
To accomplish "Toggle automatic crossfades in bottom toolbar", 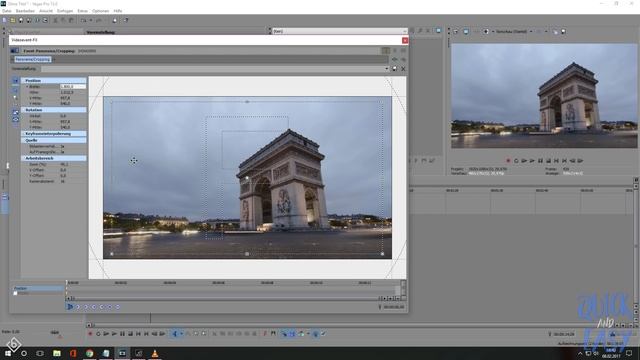I will tap(292, 333).
